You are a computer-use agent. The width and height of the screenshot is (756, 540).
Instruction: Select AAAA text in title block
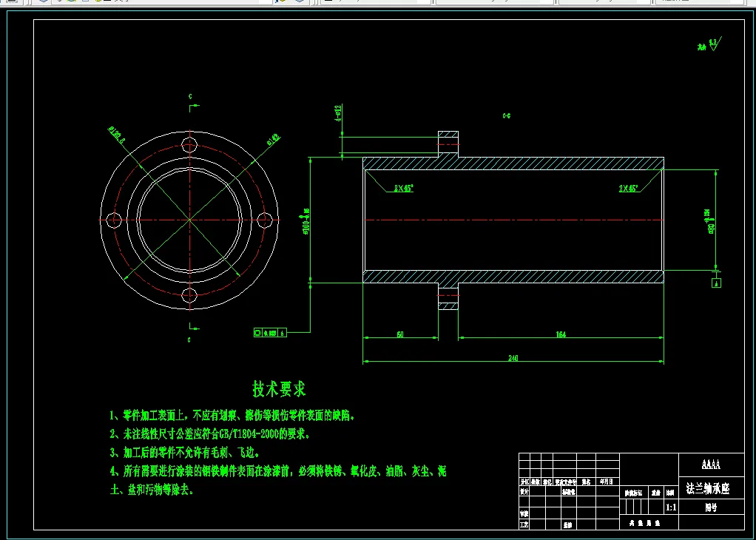pos(711,465)
